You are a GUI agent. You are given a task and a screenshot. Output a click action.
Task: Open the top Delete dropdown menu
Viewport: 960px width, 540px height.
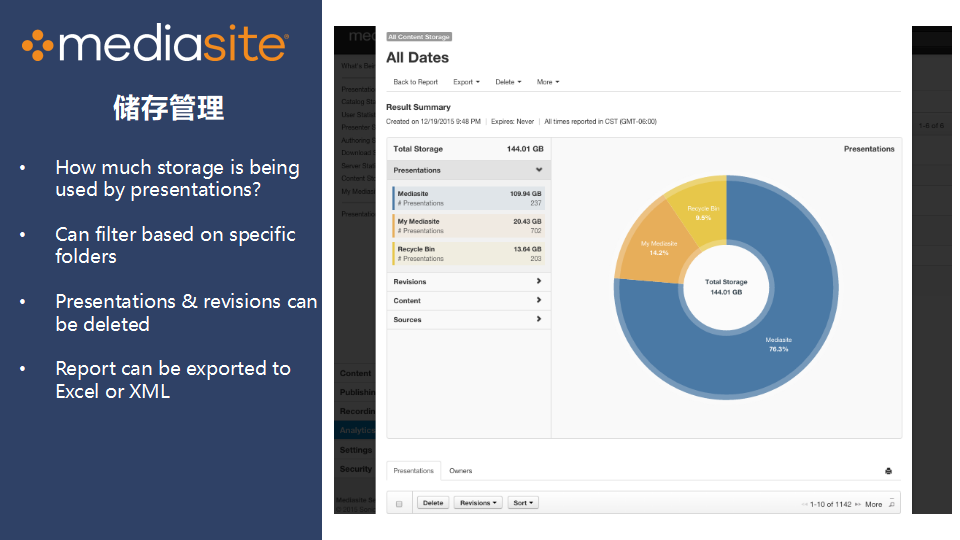click(508, 82)
